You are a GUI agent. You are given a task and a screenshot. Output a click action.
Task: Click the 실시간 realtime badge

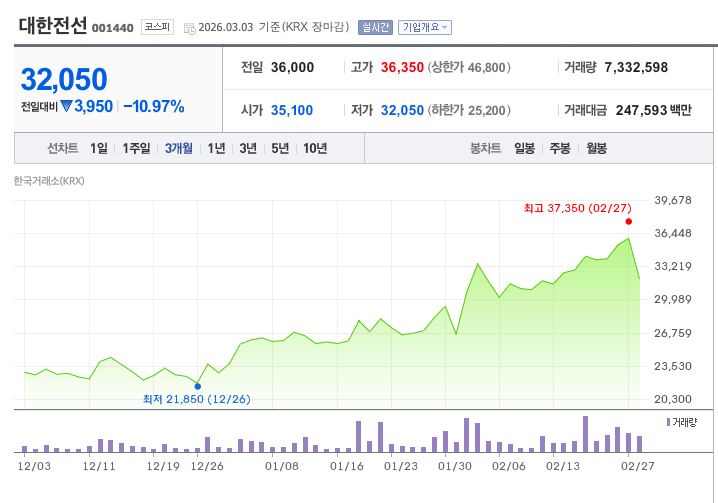point(375,27)
